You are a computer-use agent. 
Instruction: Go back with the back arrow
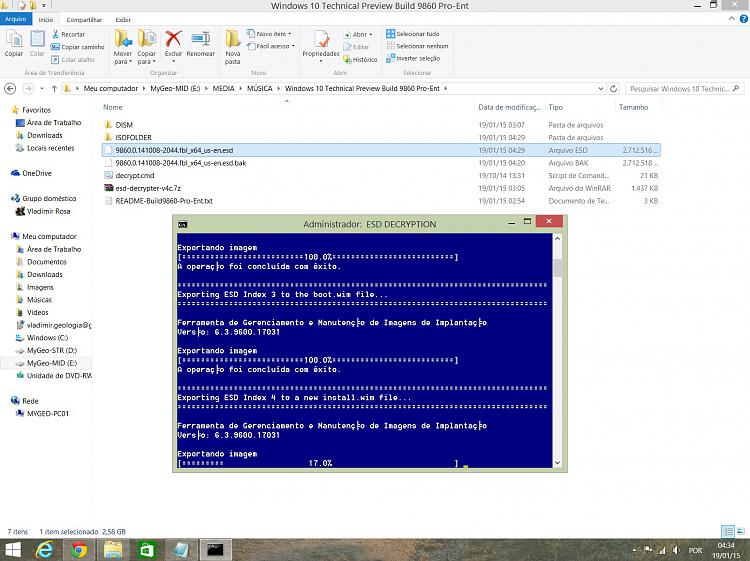click(x=10, y=88)
